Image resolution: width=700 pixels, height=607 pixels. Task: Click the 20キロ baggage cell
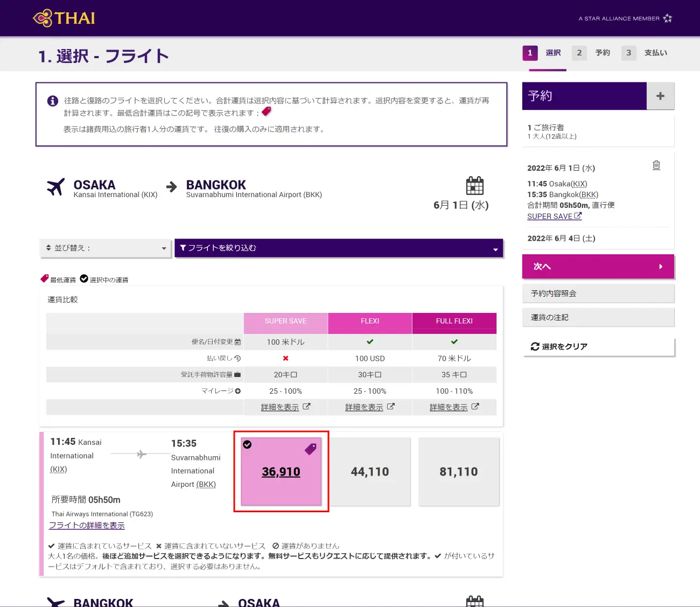tap(285, 375)
